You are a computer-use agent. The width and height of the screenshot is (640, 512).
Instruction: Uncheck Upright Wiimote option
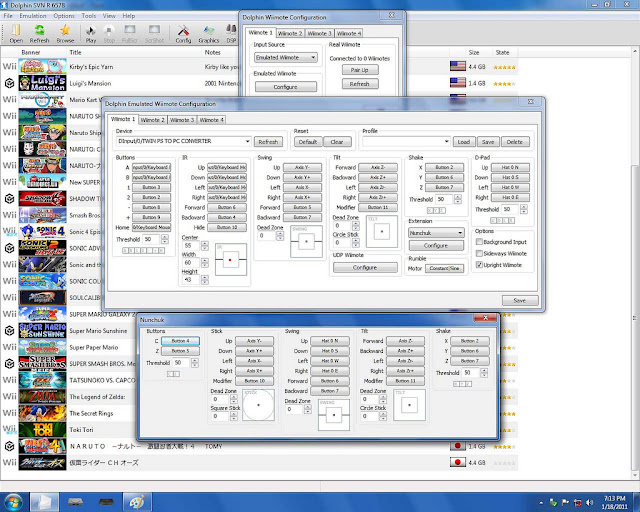tap(480, 265)
